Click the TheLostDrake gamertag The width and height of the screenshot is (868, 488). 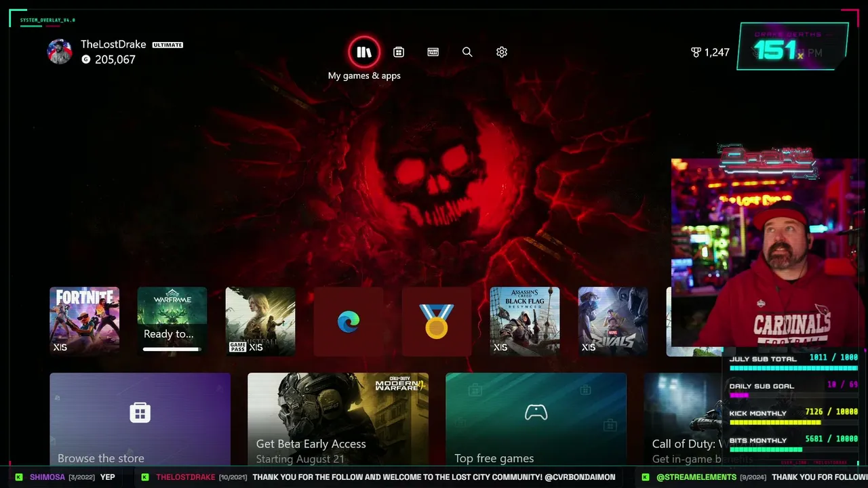(x=113, y=44)
